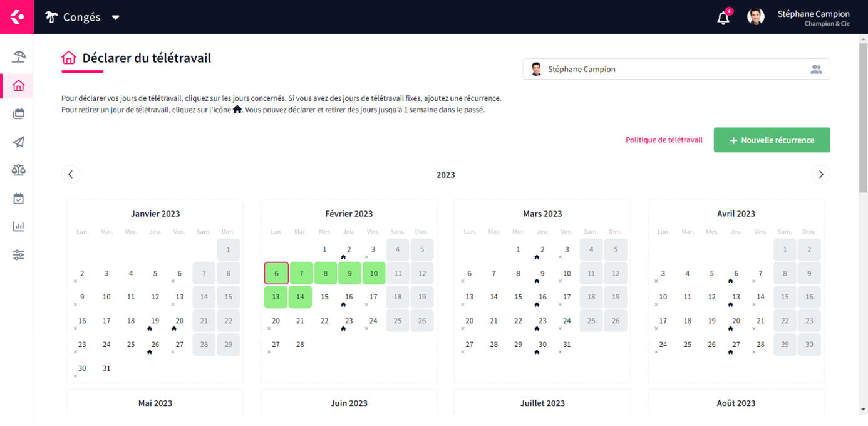Click the Nouvelle récurrence button
The width and height of the screenshot is (868, 426).
[x=772, y=140]
